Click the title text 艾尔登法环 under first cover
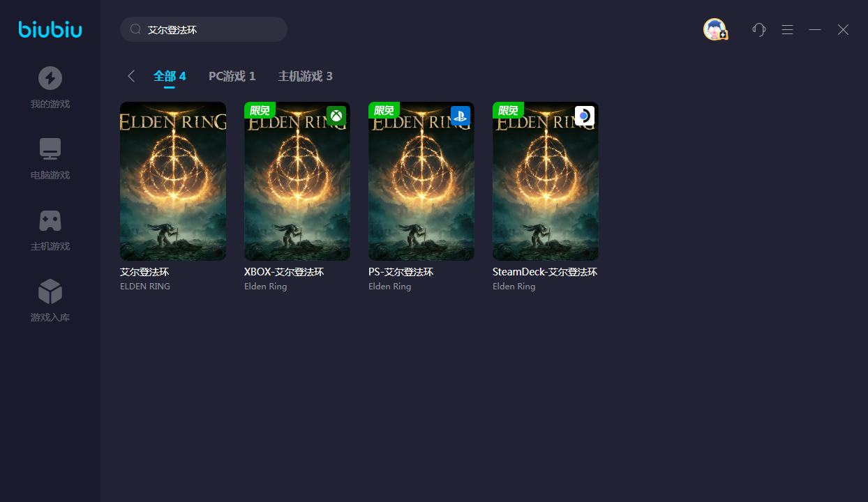This screenshot has height=502, width=868. pyautogui.click(x=144, y=272)
